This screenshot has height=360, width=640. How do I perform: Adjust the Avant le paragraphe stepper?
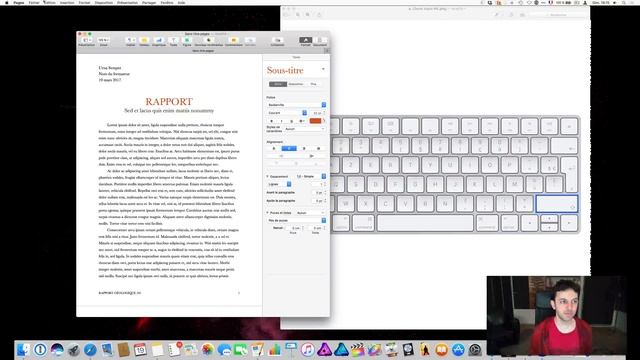click(325, 192)
